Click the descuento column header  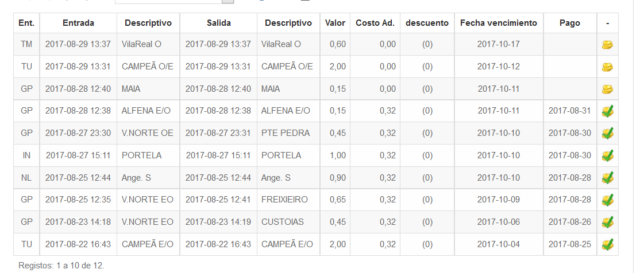(x=427, y=23)
